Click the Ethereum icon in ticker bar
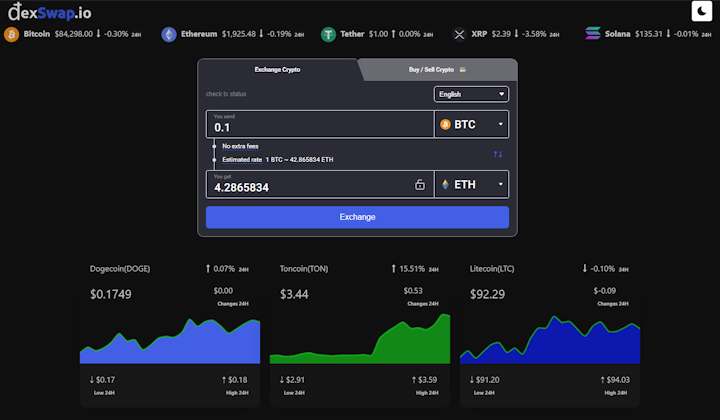 [168, 34]
